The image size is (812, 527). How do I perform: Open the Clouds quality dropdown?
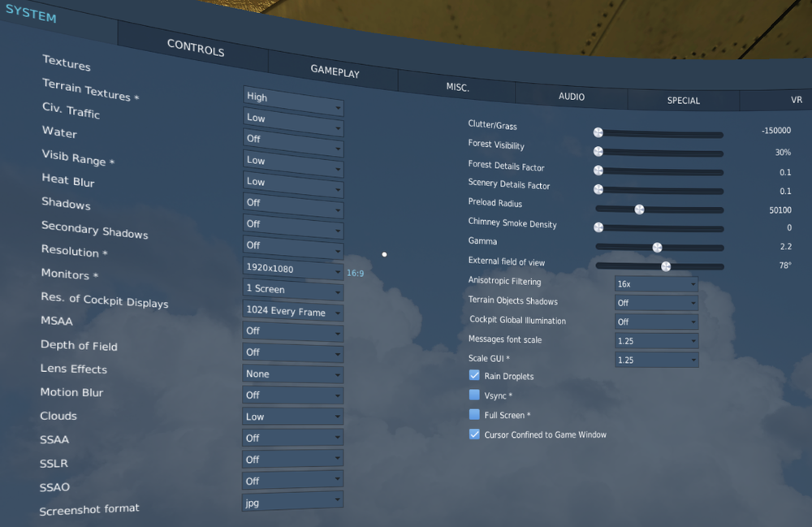tap(292, 416)
